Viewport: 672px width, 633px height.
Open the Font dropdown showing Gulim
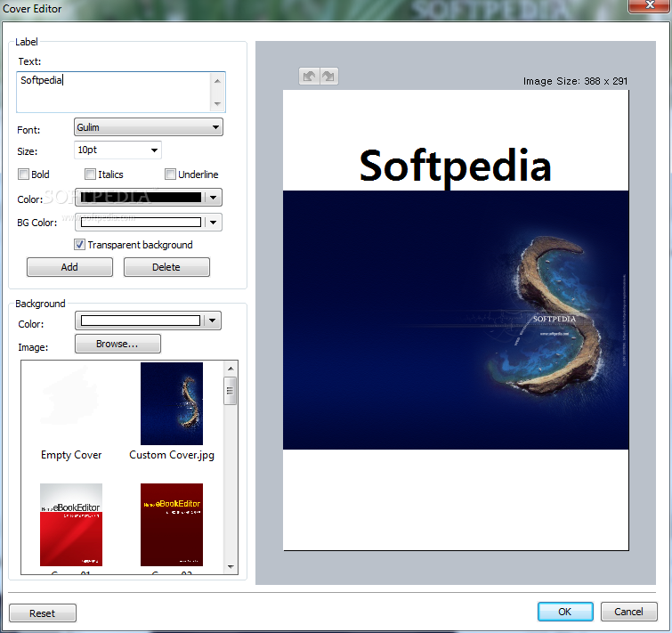coord(149,127)
